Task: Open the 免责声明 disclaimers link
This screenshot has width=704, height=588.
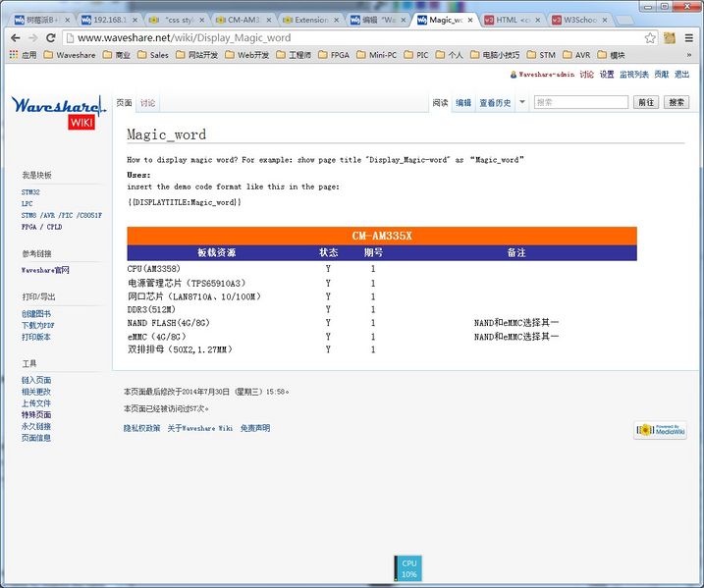Action: pyautogui.click(x=255, y=428)
